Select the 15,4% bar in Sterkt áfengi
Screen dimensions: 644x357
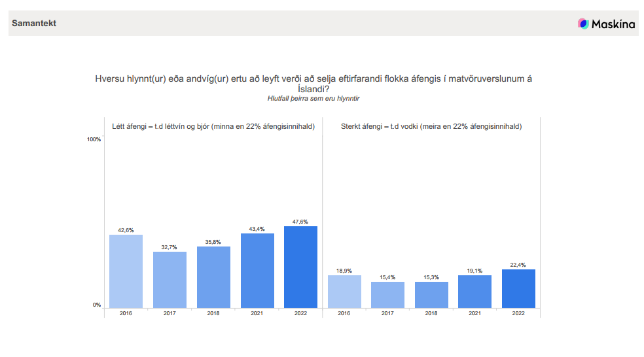click(387, 295)
